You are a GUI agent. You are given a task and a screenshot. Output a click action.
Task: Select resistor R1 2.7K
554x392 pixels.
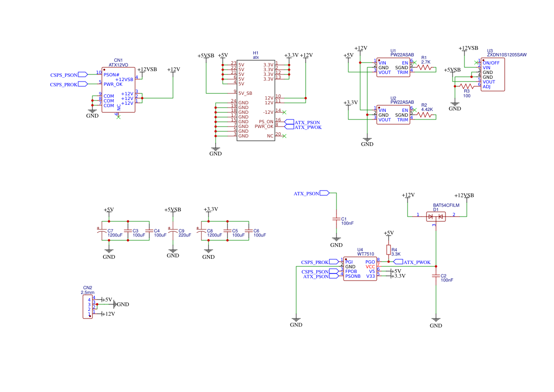tap(424, 67)
